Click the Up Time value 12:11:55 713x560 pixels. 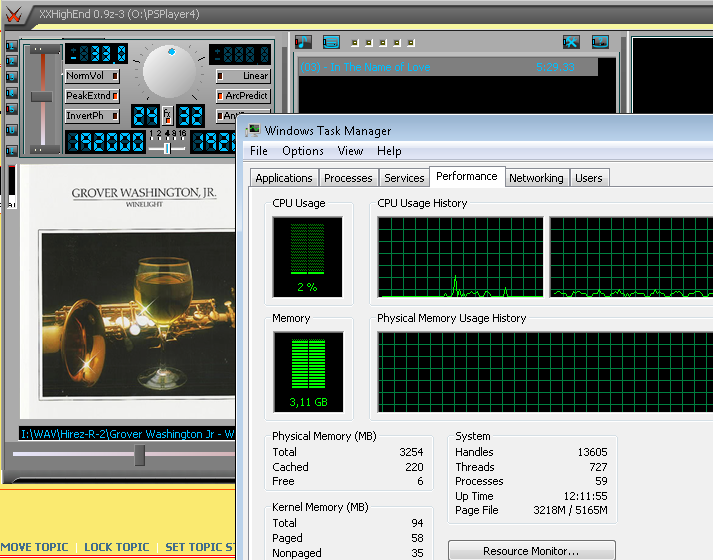click(586, 496)
